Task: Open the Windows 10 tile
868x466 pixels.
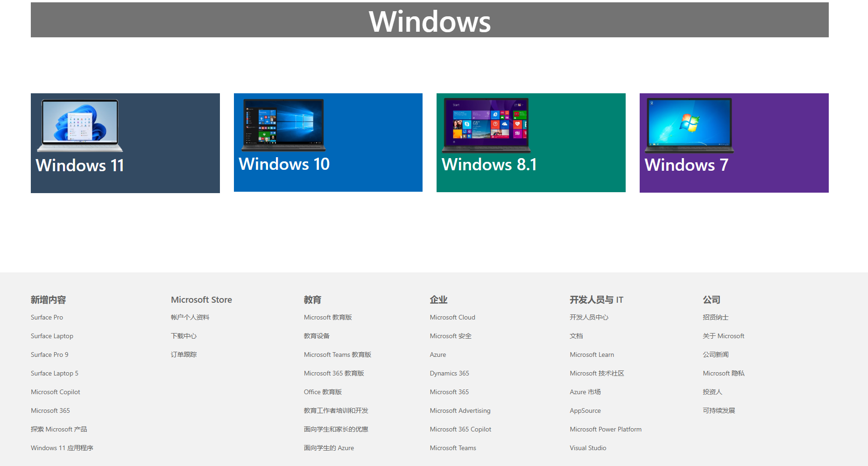Action: pyautogui.click(x=328, y=142)
